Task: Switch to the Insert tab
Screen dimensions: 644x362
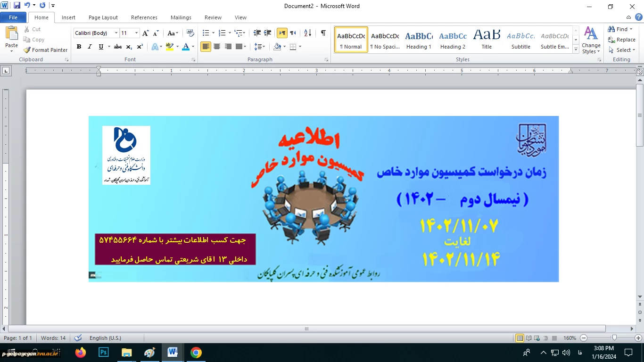Action: tap(68, 17)
